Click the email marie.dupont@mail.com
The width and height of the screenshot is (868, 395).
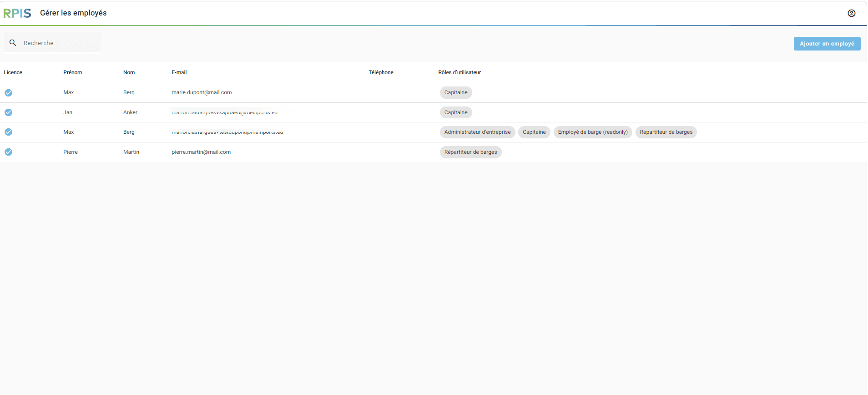(x=202, y=92)
